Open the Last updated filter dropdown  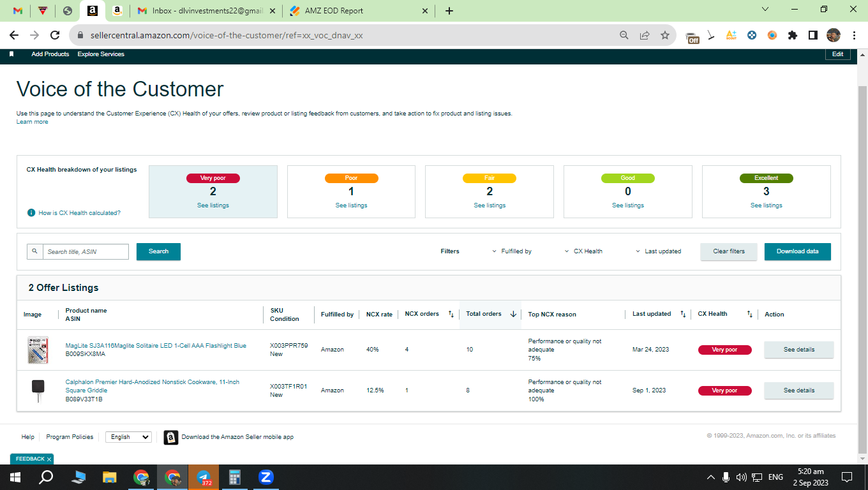coord(658,251)
